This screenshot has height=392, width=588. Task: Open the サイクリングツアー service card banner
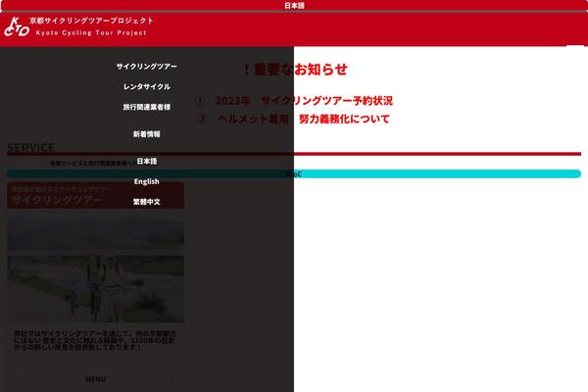[x=96, y=195]
